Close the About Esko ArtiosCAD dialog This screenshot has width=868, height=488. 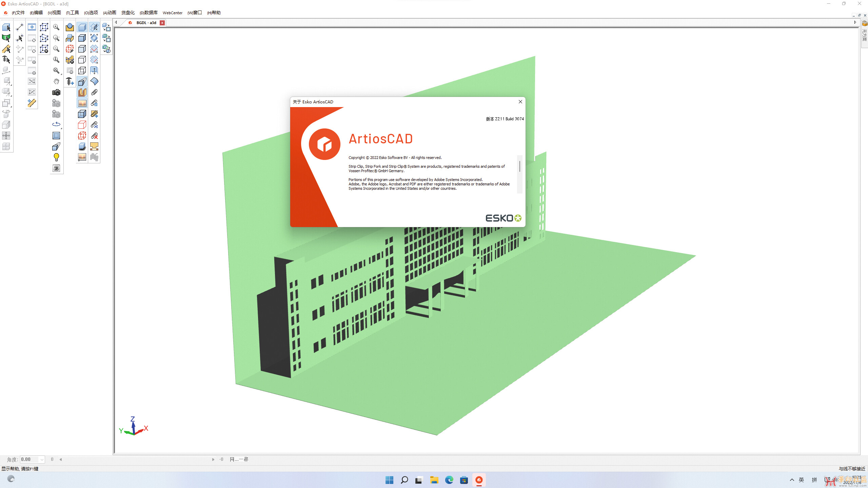tap(520, 102)
